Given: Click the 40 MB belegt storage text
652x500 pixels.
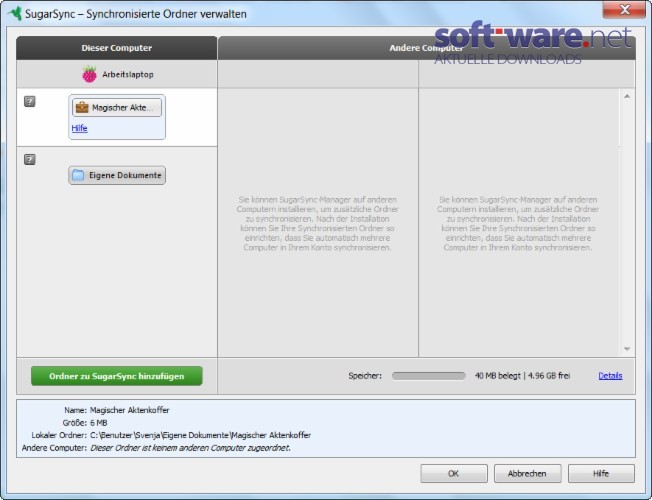Looking at the screenshot, I should (x=498, y=376).
